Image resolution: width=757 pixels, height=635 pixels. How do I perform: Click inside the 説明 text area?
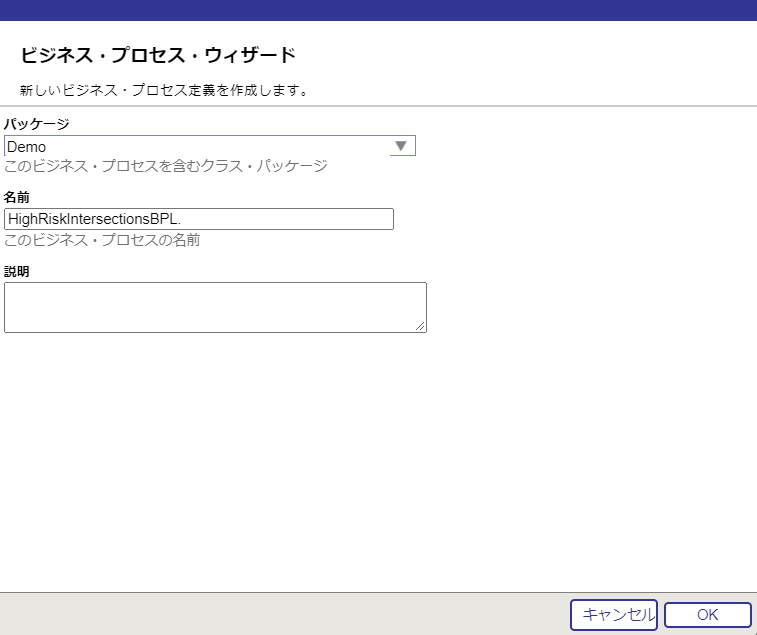(x=215, y=307)
